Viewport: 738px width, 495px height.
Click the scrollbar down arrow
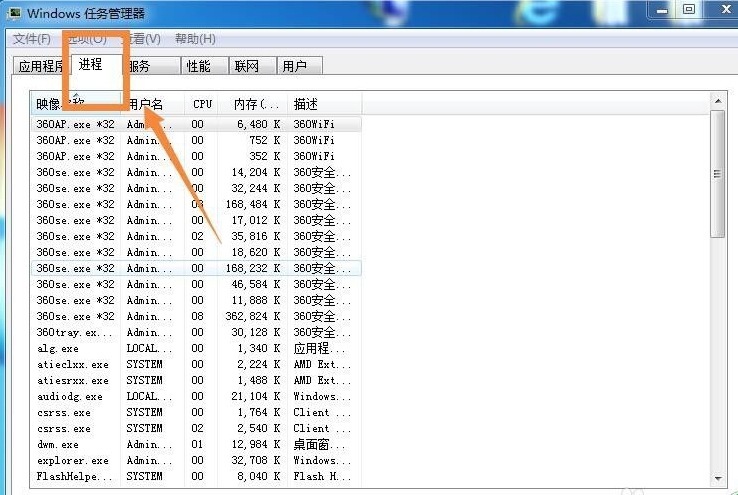[x=717, y=478]
